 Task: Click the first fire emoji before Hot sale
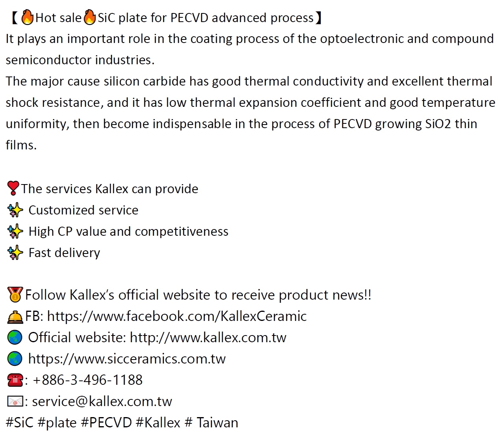[x=27, y=17]
